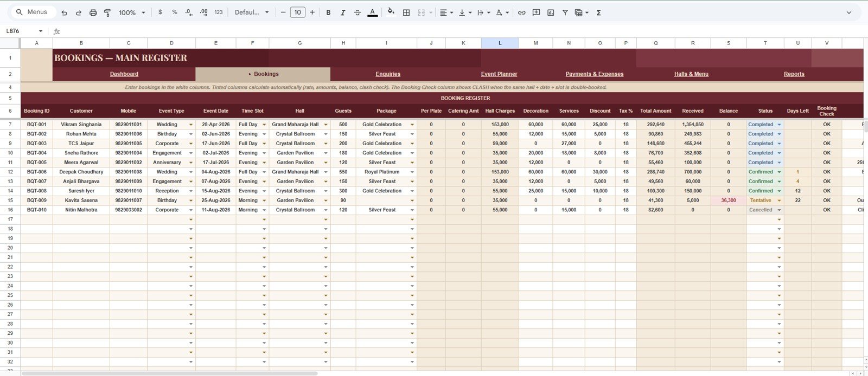Go to the Dashboard sheet link
Screen dimensions: 868x376
124,74
